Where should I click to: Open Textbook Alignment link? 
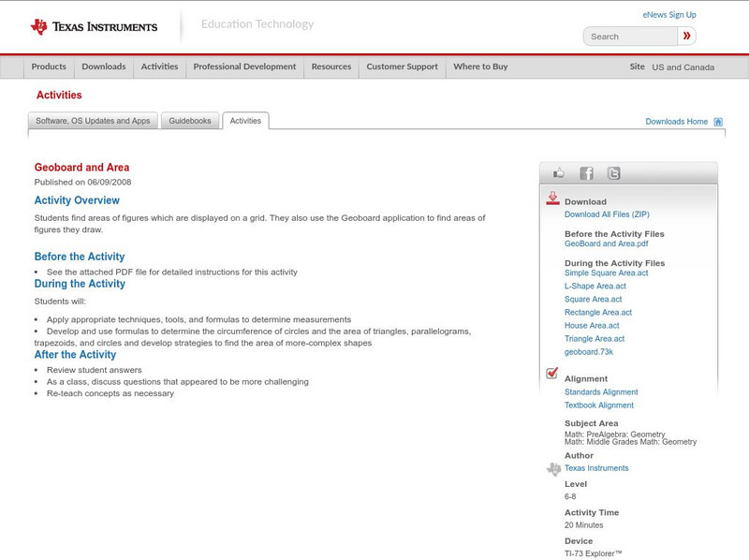[x=599, y=405]
